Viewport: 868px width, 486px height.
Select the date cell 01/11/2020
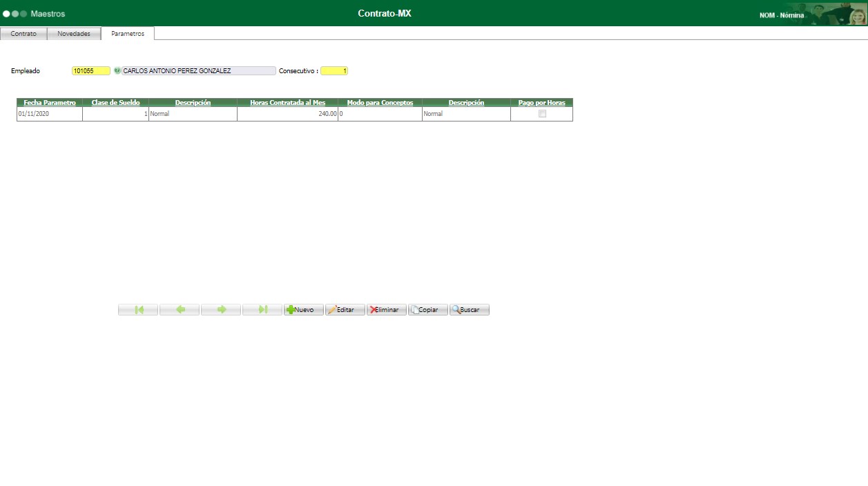pyautogui.click(x=50, y=114)
